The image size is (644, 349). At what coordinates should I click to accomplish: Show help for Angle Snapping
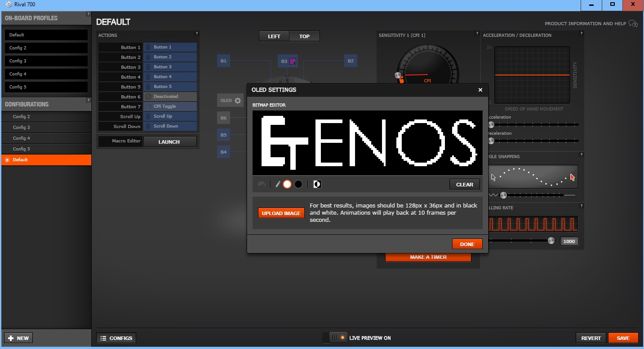pos(581,155)
